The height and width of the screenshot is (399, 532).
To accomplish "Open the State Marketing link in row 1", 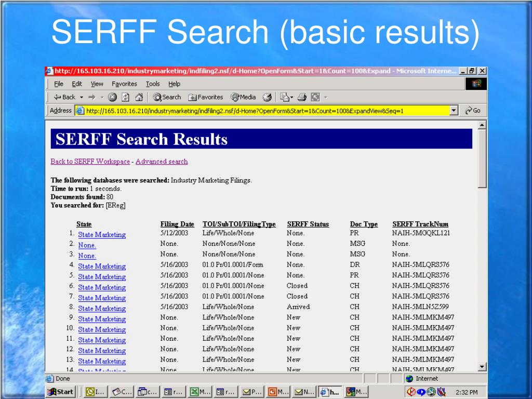I will pyautogui.click(x=102, y=235).
